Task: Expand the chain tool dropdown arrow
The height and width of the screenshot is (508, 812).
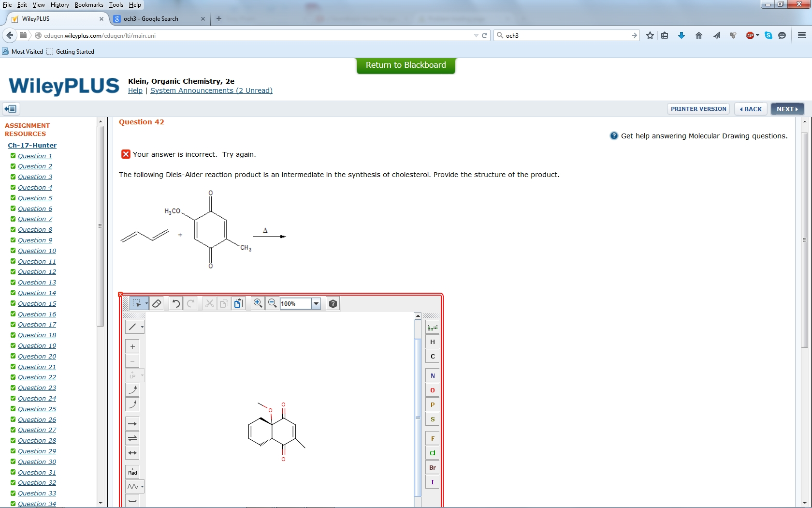Action: [x=142, y=487]
